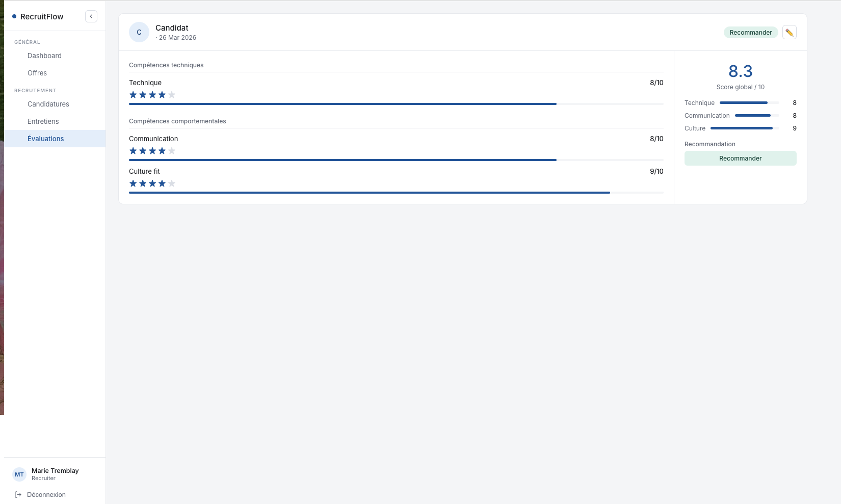Click the logout arrow icon beside Déconnexion
841x504 pixels.
(18, 494)
